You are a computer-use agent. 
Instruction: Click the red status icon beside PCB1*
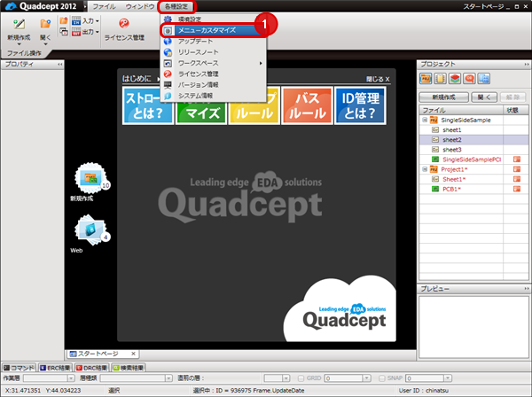tap(517, 189)
